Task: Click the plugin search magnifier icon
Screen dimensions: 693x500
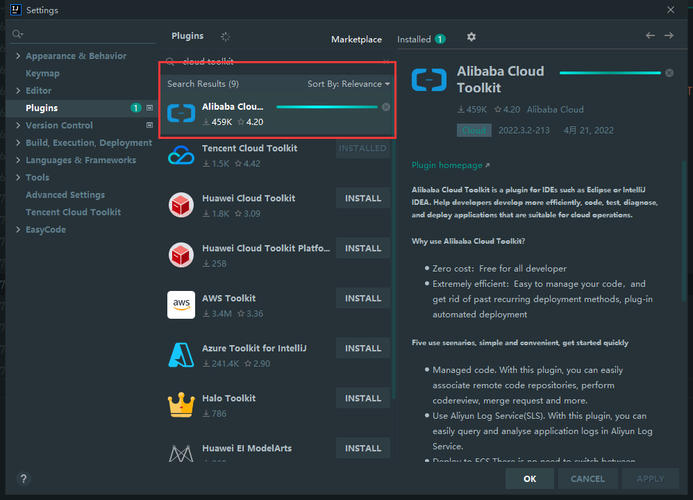Action: (170, 61)
